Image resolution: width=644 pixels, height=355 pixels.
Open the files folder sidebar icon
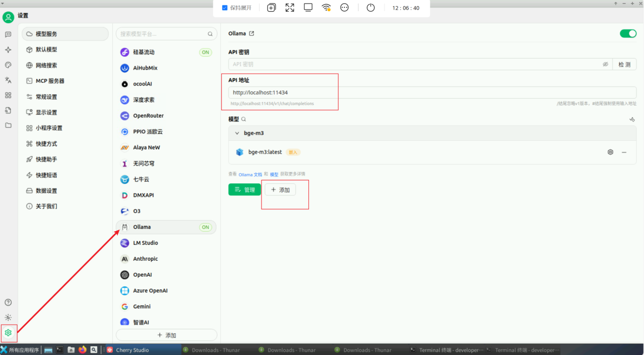coord(8,125)
